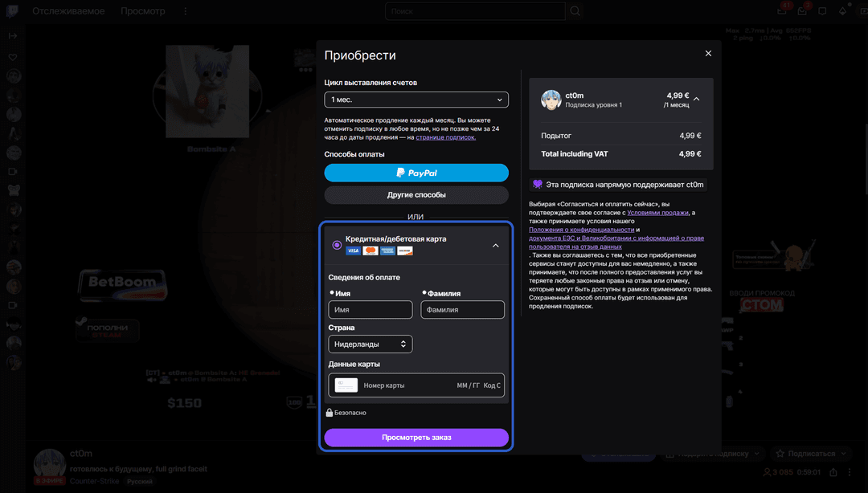Click the Visa card logo
Viewport: 868px width, 493px height.
point(353,251)
